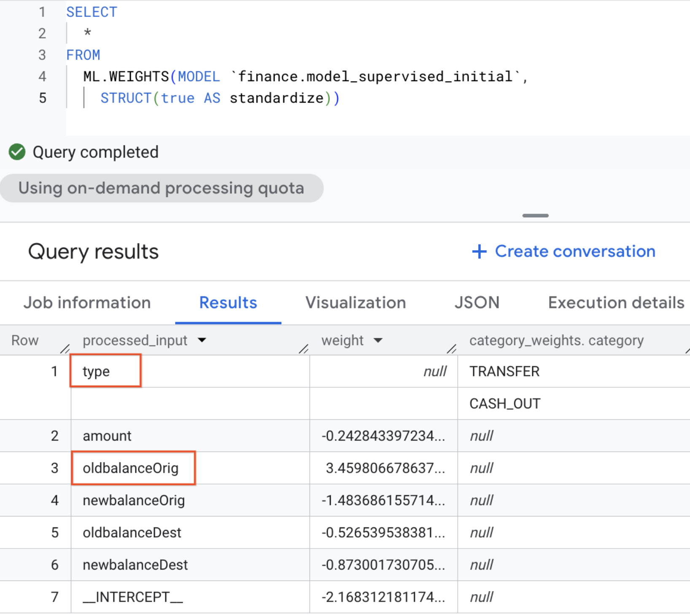690x616 pixels.
Task: Switch to the Job information tab
Action: pos(87,303)
